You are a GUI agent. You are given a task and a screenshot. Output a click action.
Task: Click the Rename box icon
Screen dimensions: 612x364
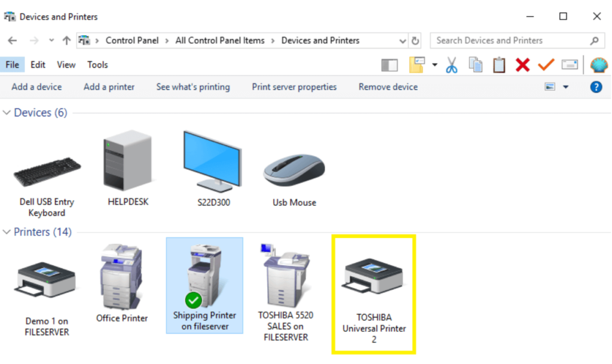tap(570, 65)
